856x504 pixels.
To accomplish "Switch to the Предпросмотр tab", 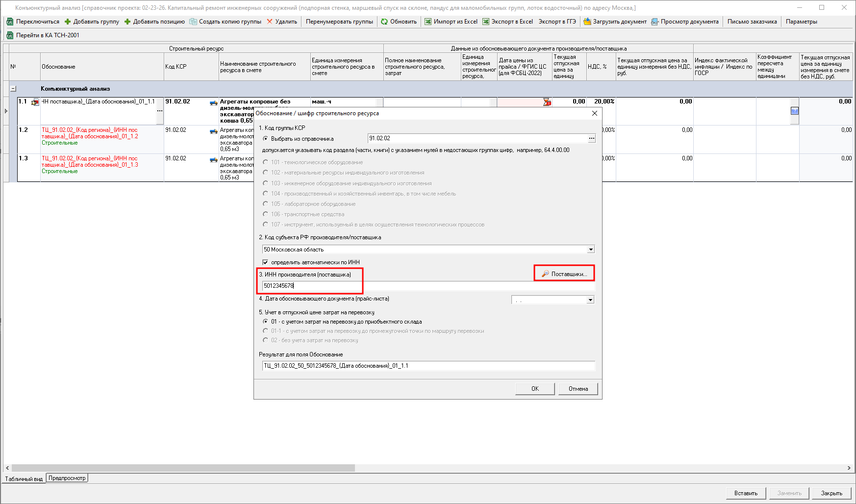I will (67, 478).
